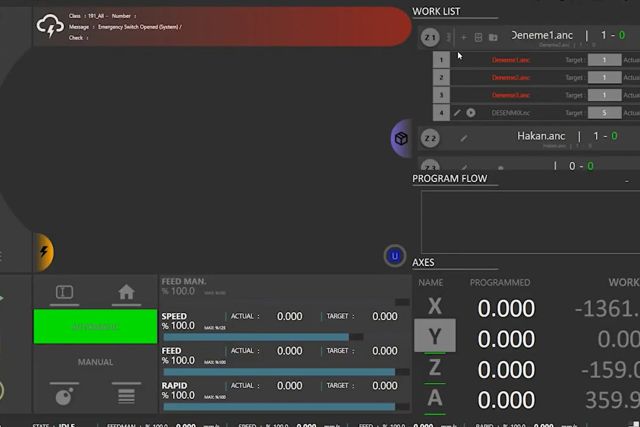Click the stacked lines icon below MANUAL
This screenshot has height=427, width=640.
point(126,396)
